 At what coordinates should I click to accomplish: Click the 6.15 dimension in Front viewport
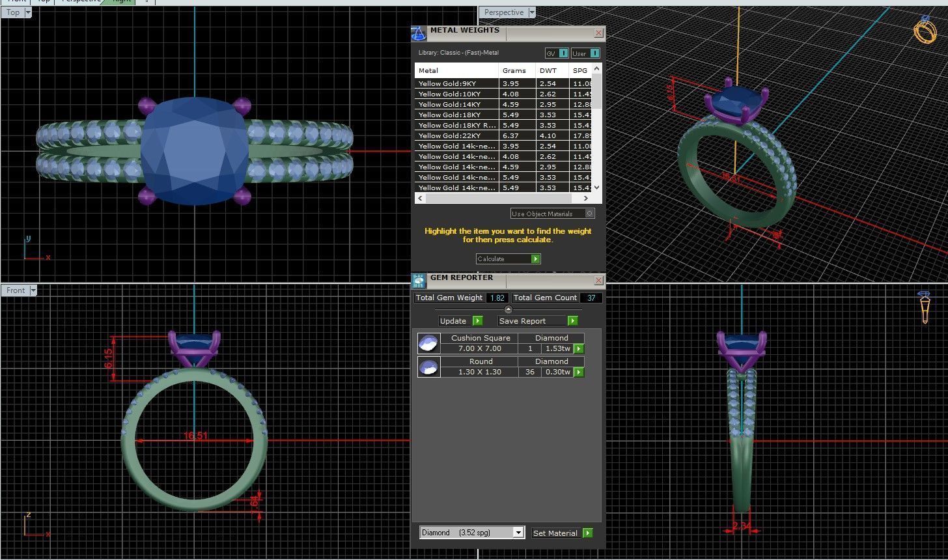tap(109, 359)
